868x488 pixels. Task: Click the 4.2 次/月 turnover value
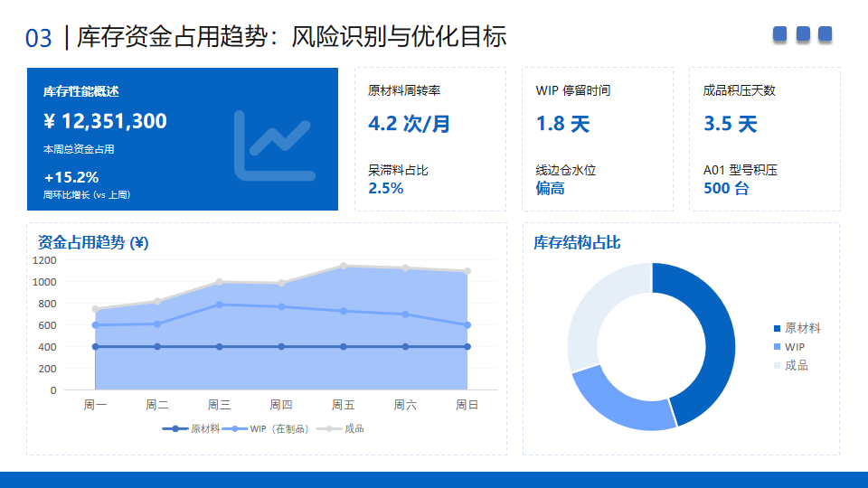410,124
